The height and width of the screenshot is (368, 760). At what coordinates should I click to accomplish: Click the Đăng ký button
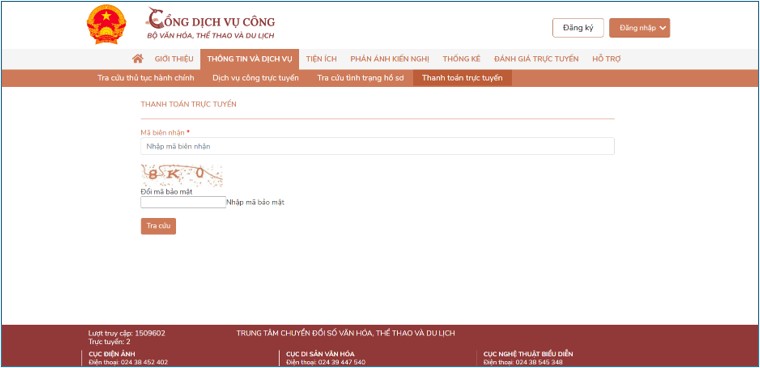click(x=578, y=28)
